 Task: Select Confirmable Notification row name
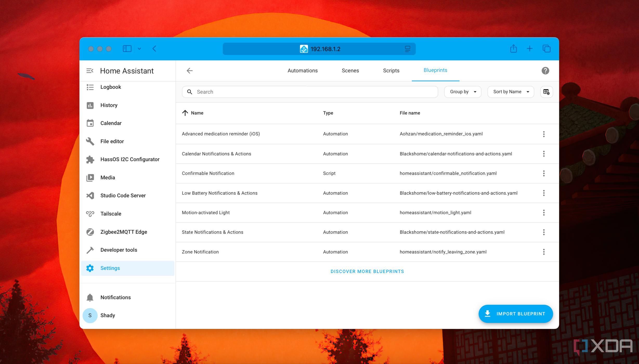pyautogui.click(x=208, y=173)
